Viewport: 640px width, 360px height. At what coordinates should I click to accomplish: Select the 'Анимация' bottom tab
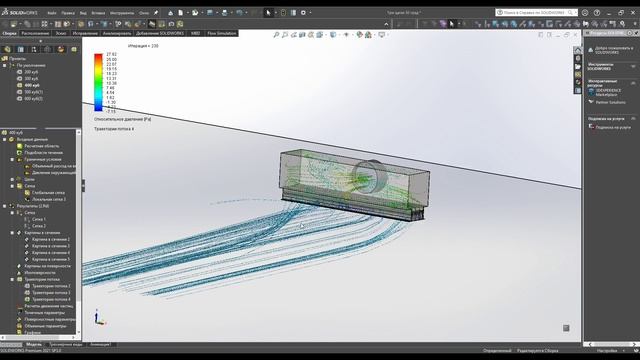point(100,344)
